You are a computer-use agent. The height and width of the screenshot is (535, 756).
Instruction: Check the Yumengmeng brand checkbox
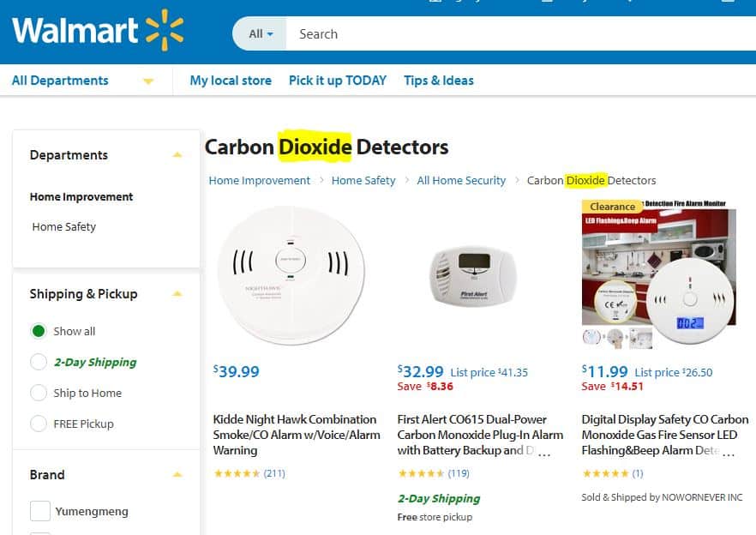click(x=40, y=512)
